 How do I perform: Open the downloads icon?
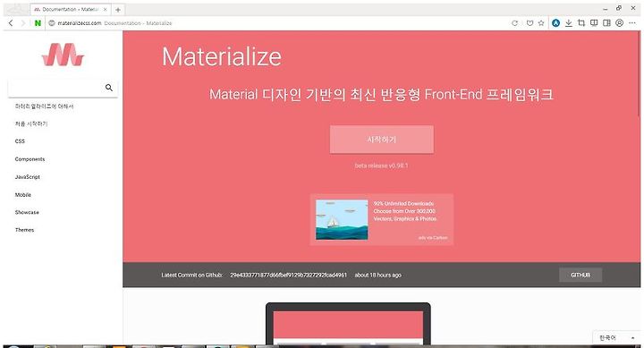(x=569, y=23)
